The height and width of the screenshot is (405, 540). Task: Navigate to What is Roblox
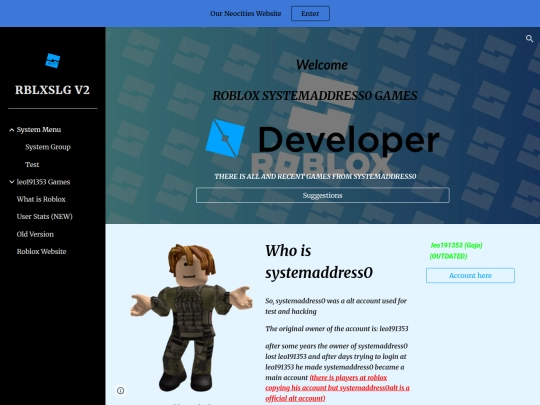pyautogui.click(x=41, y=199)
